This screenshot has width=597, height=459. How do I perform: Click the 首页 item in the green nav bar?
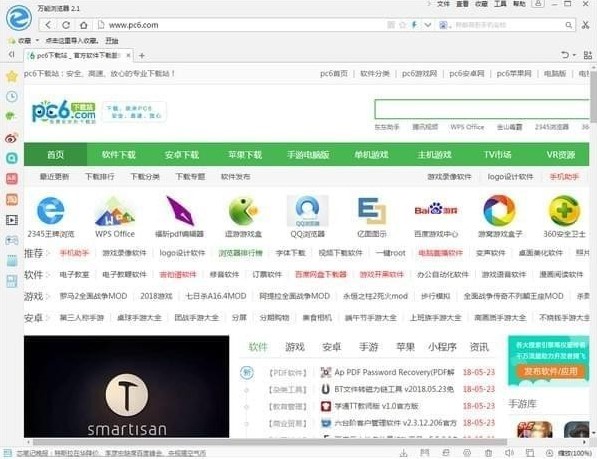pos(56,155)
